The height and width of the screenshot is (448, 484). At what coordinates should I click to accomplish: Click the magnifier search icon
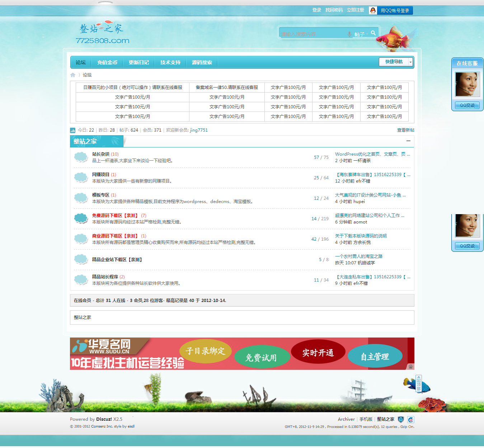373,33
